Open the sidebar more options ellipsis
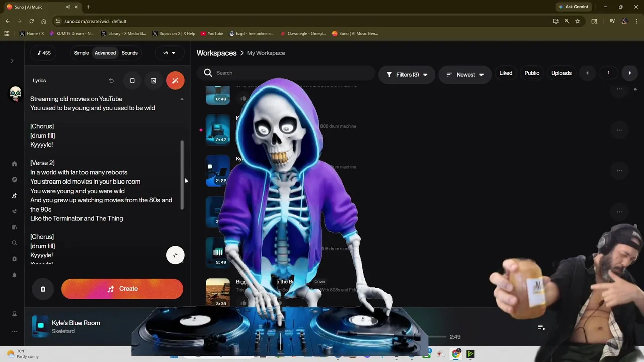 click(14, 331)
